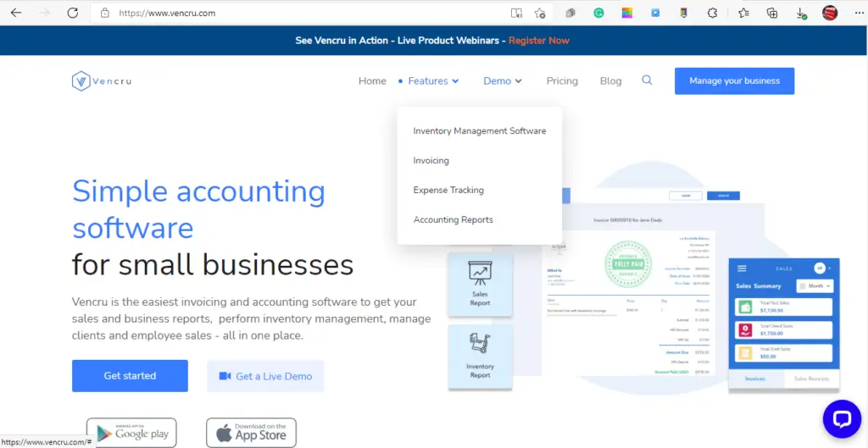Open immersive reader icon in the address bar
The width and height of the screenshot is (868, 448).
516,14
